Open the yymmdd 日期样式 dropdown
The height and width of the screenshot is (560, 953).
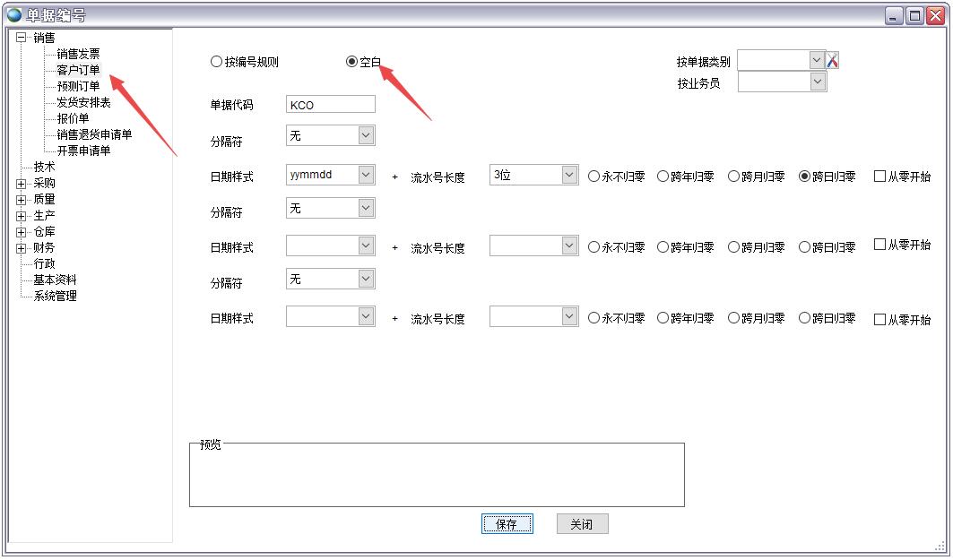click(x=366, y=176)
